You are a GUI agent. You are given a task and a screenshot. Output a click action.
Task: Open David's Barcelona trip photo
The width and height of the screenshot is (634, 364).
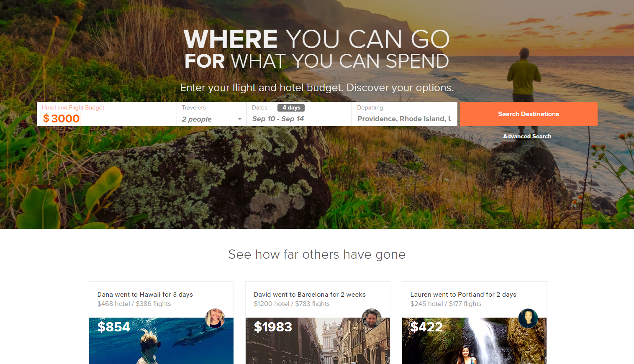click(x=318, y=341)
